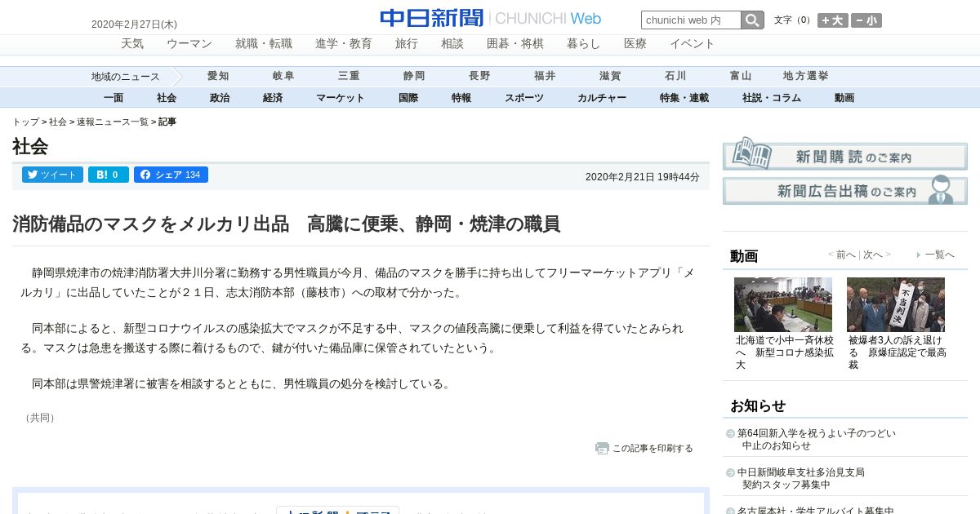
Task: Open the 相談 menu item
Action: click(452, 44)
